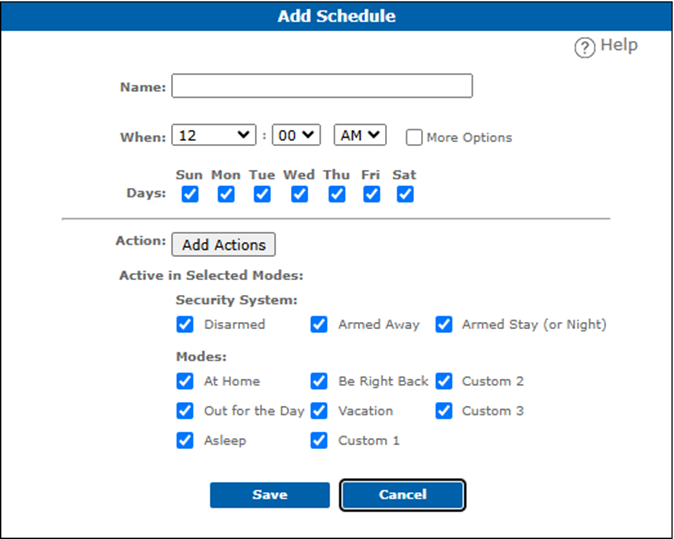The width and height of the screenshot is (674, 539).
Task: Uncheck the Sat day checkbox
Action: click(405, 194)
